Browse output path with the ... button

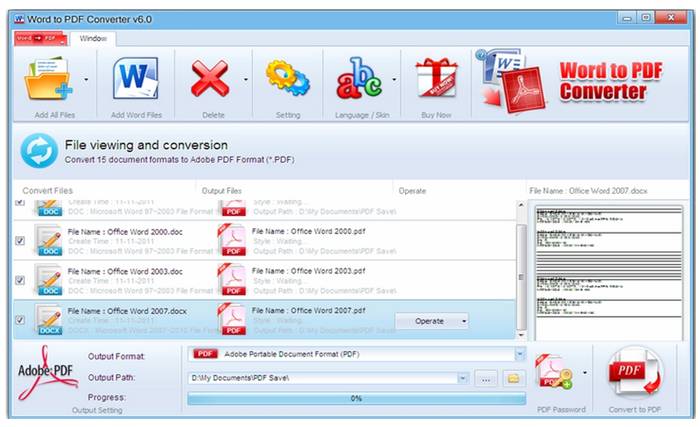(x=486, y=379)
